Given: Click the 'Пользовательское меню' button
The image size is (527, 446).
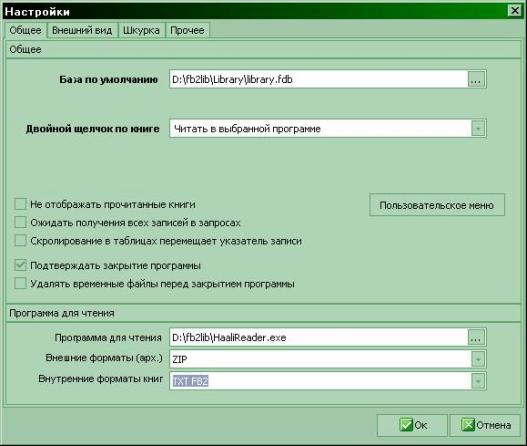Looking at the screenshot, I should tap(437, 205).
